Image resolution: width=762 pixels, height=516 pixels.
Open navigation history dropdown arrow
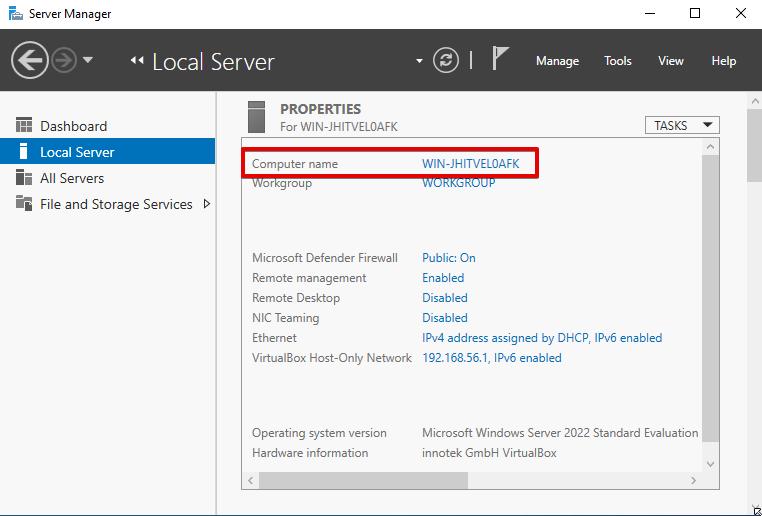click(x=88, y=60)
